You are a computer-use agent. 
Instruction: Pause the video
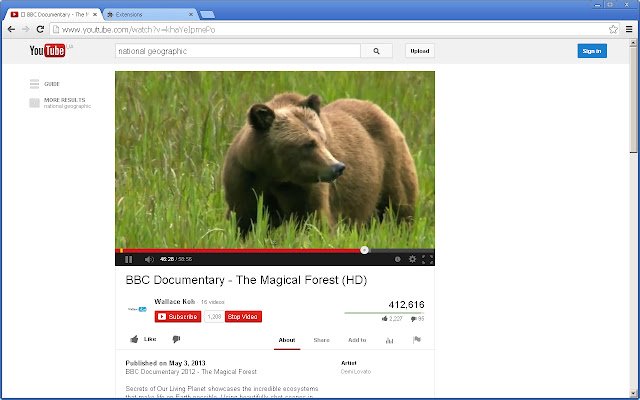(x=129, y=259)
